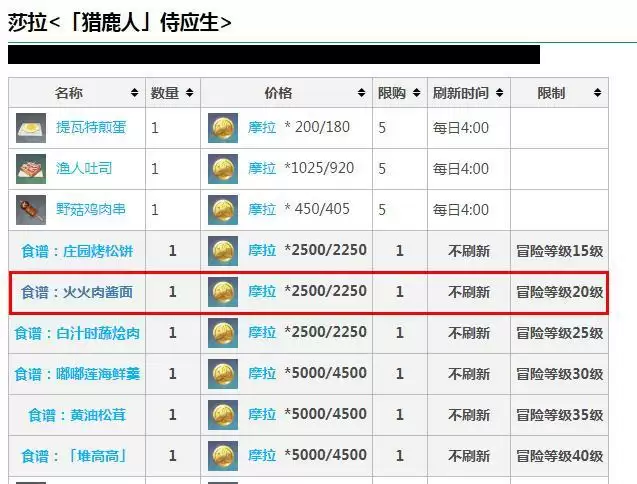Open the 食谱：嘟嘟莲海鲜羹 link

pyautogui.click(x=77, y=374)
